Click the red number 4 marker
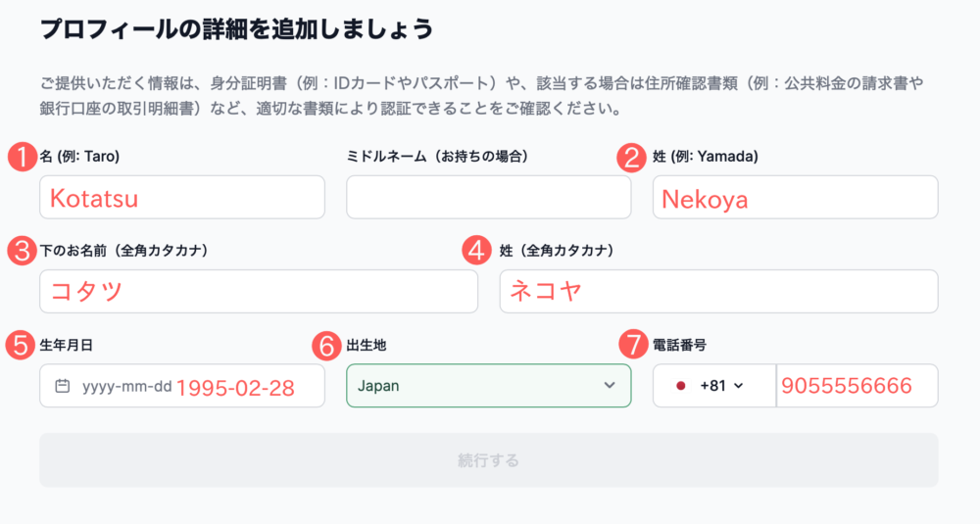The height and width of the screenshot is (524, 980). pyautogui.click(x=477, y=251)
